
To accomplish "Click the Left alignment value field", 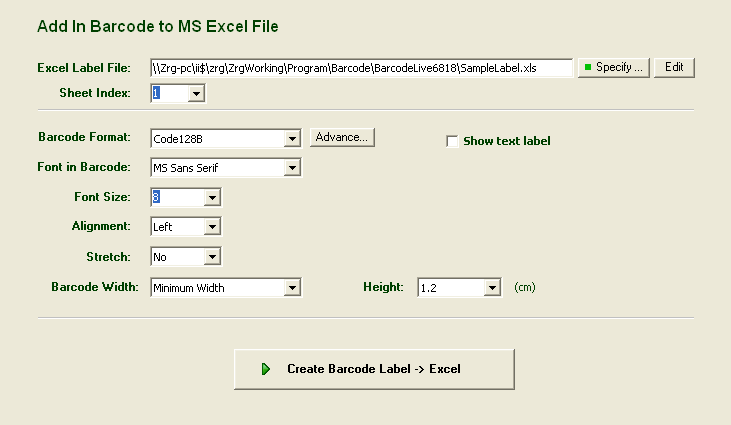I will (x=178, y=227).
